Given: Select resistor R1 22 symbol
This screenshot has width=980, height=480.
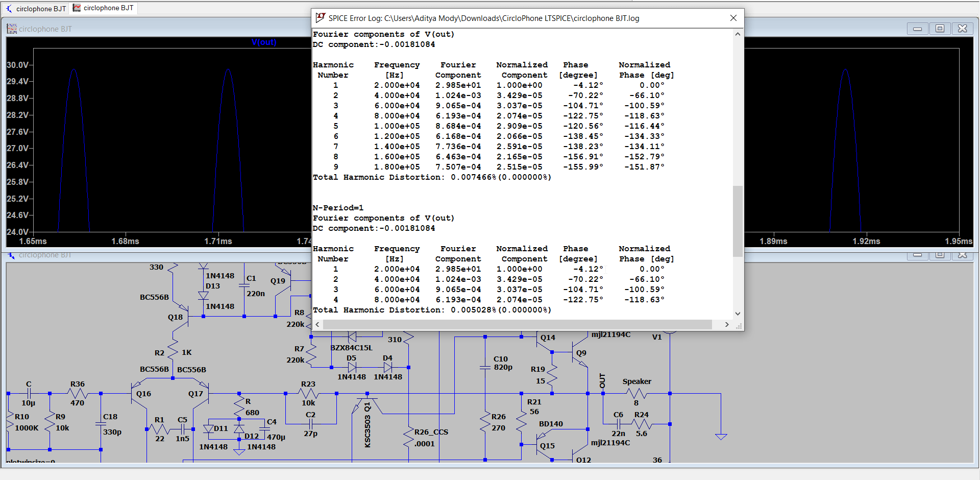Looking at the screenshot, I should [160, 429].
